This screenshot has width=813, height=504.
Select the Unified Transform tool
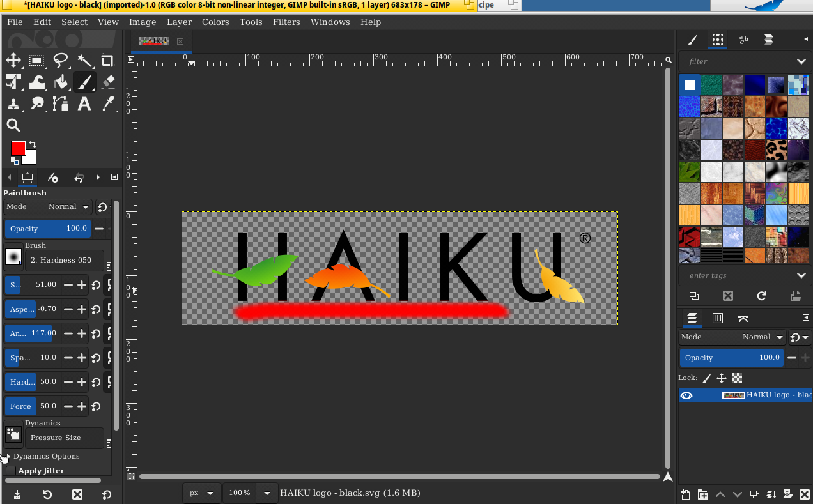tap(13, 82)
